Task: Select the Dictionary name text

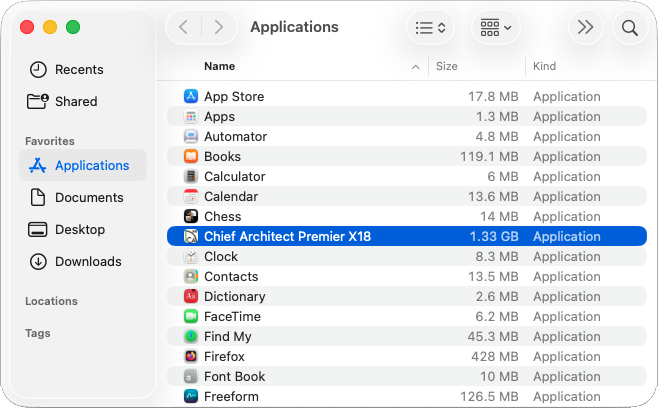Action: pyautogui.click(x=235, y=296)
